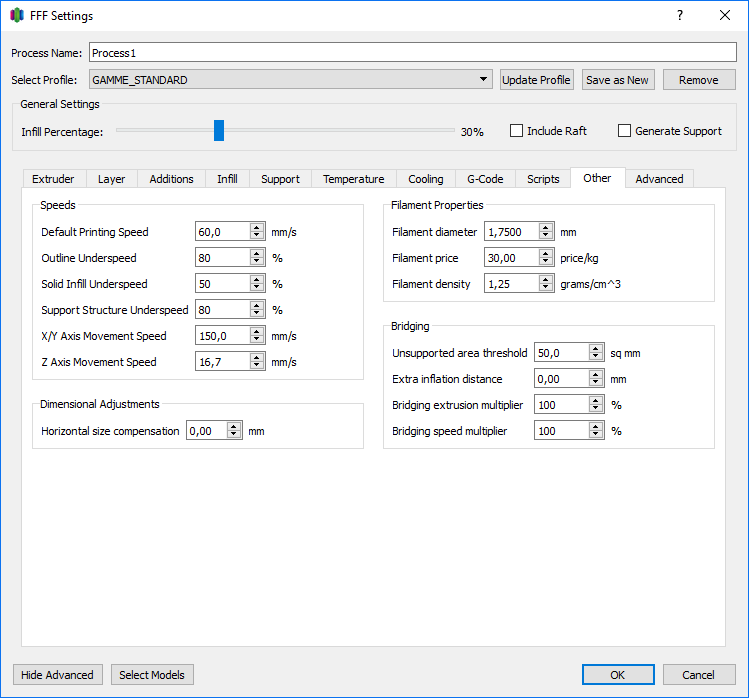Decrease Outline Underspeed with down arrow
The width and height of the screenshot is (749, 698).
point(257,262)
